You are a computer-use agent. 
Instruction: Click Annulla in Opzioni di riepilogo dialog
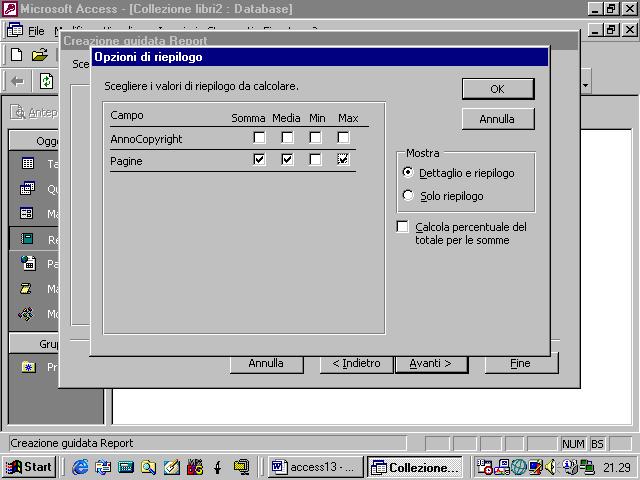(x=498, y=119)
